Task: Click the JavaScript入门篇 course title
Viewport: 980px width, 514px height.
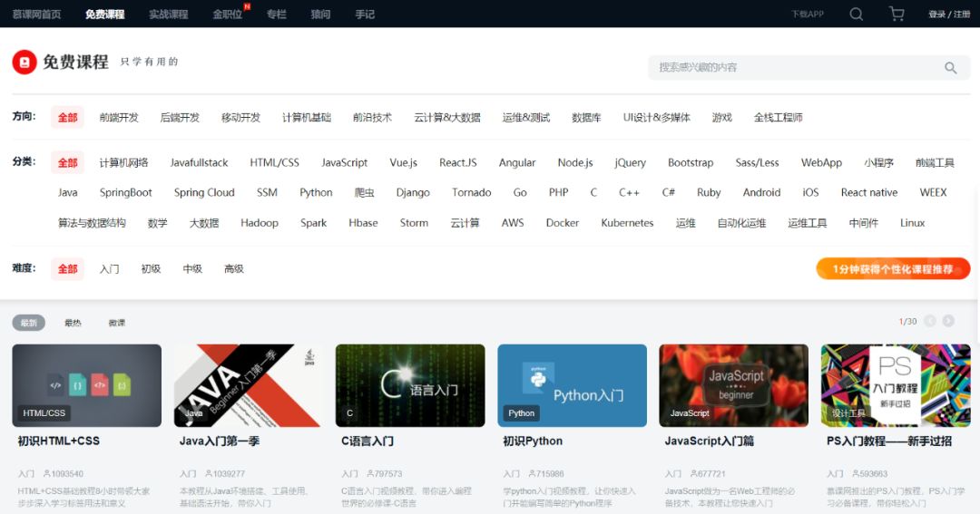Action: coord(709,441)
